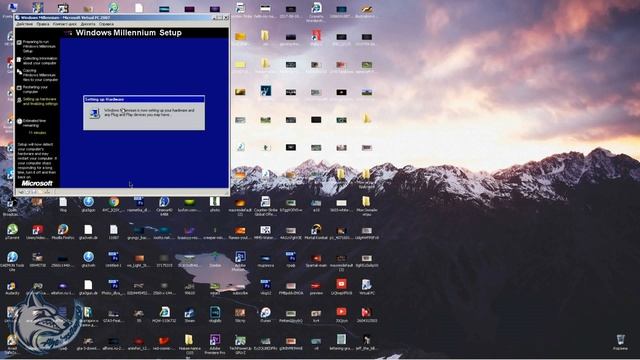
Task: Click the Estimated time remaining clock icon
Action: (19, 121)
